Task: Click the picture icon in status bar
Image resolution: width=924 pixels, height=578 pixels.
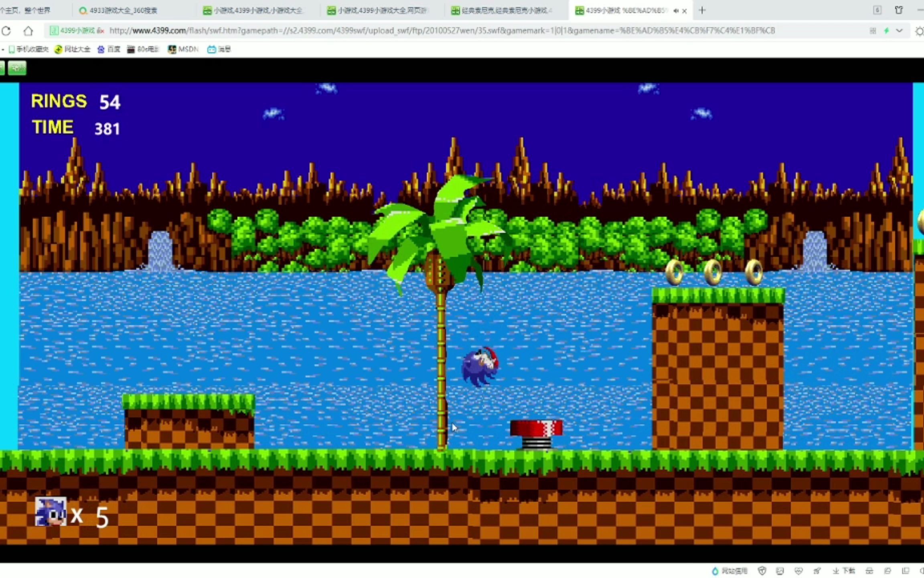Action: 780,571
